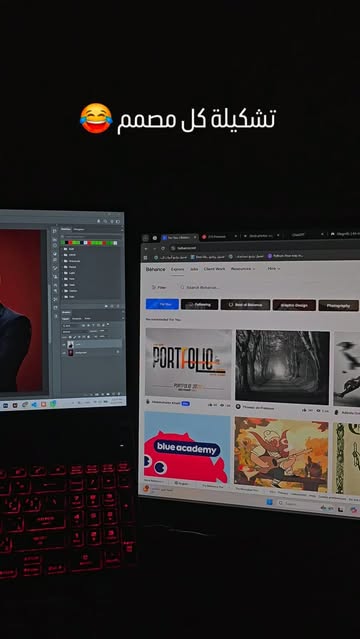Toggle visibility of the top layer

[x=64, y=345]
